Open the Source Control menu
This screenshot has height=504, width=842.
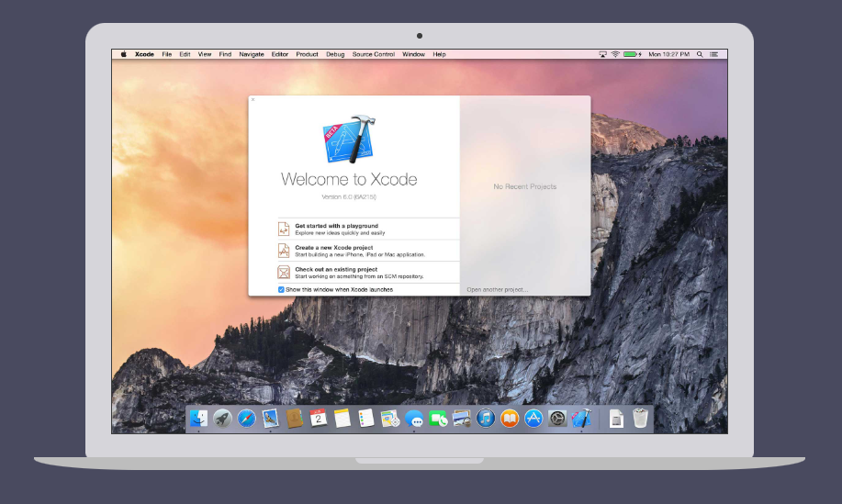pos(373,54)
